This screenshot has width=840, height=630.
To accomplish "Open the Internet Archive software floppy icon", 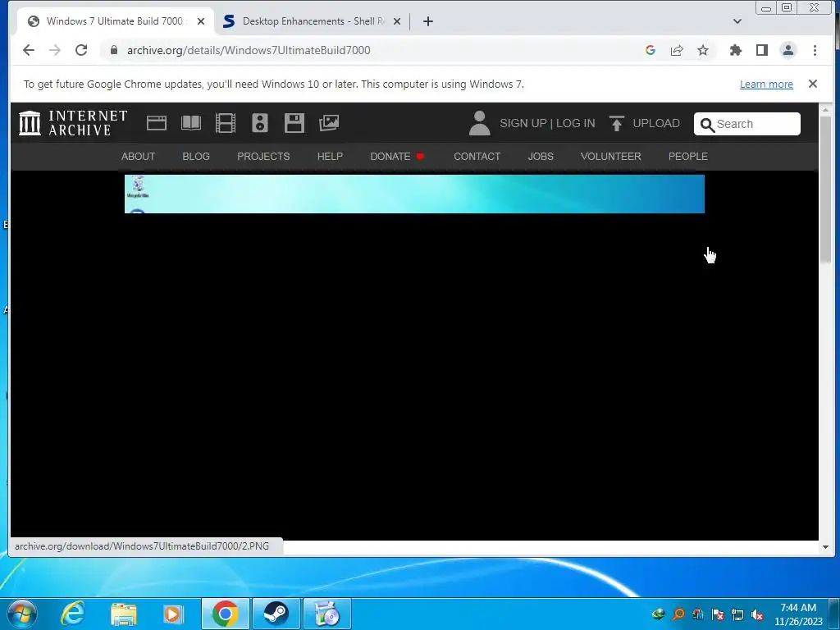I will 294,123.
